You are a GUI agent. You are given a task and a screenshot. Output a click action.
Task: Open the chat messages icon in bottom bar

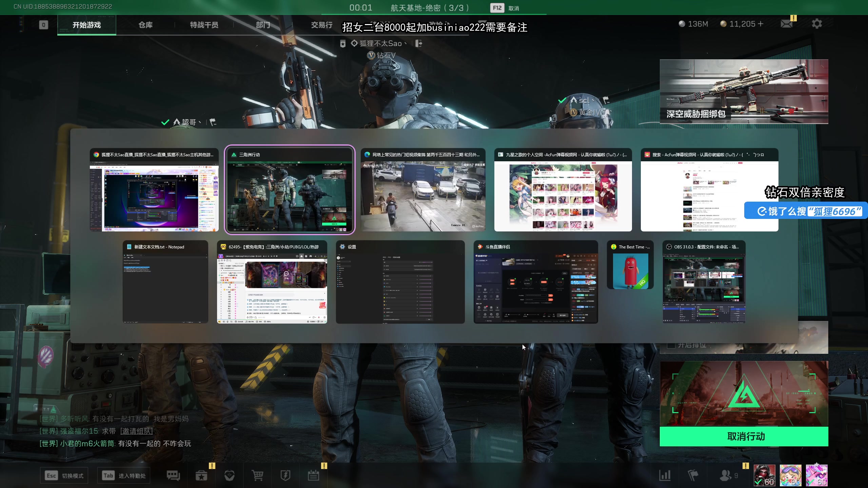tap(173, 475)
